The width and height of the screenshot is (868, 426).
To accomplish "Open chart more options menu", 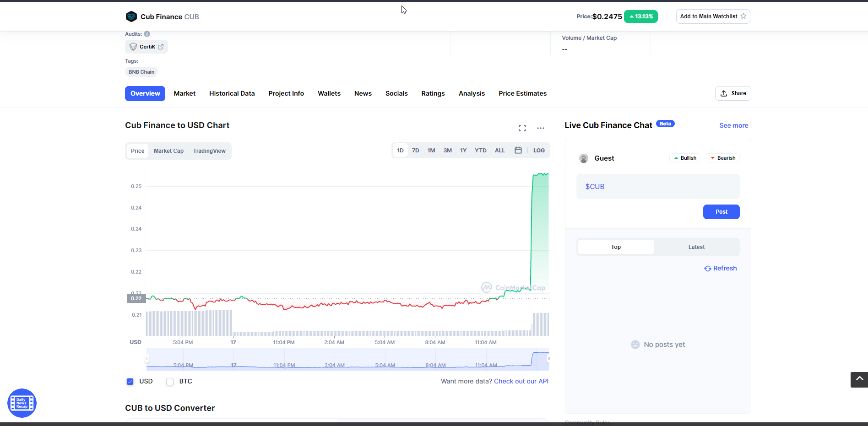I will (x=541, y=128).
